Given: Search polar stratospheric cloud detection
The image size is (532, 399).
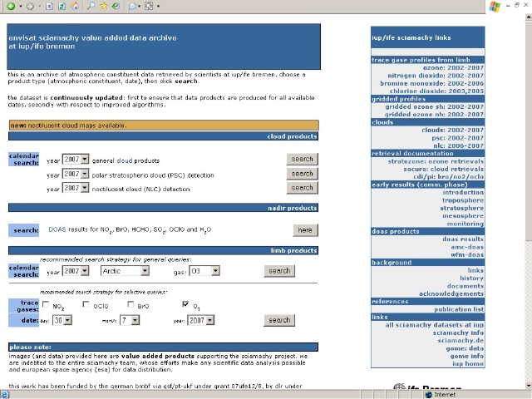Looking at the screenshot, I should pyautogui.click(x=303, y=174).
